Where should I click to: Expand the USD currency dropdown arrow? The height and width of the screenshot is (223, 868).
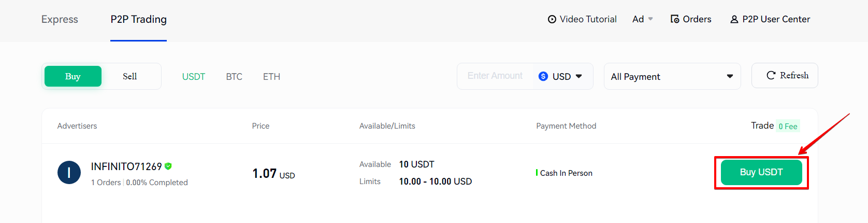tap(579, 76)
